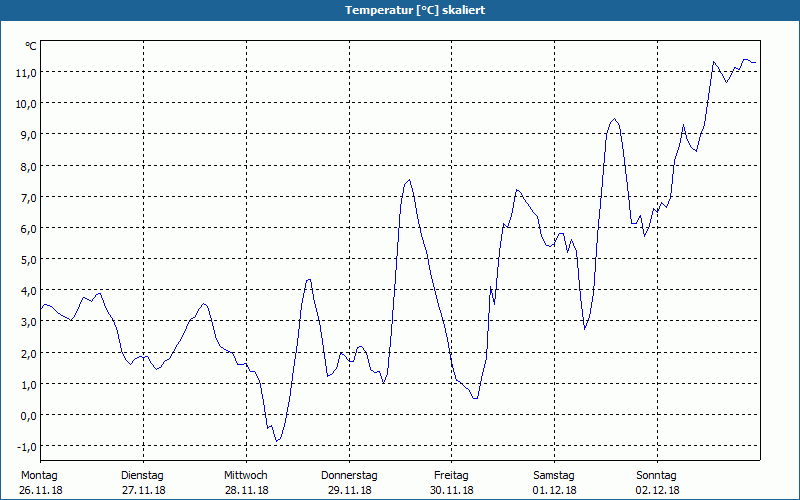The image size is (800, 500).
Task: Select the 1,0 y-axis label
Action: point(28,385)
